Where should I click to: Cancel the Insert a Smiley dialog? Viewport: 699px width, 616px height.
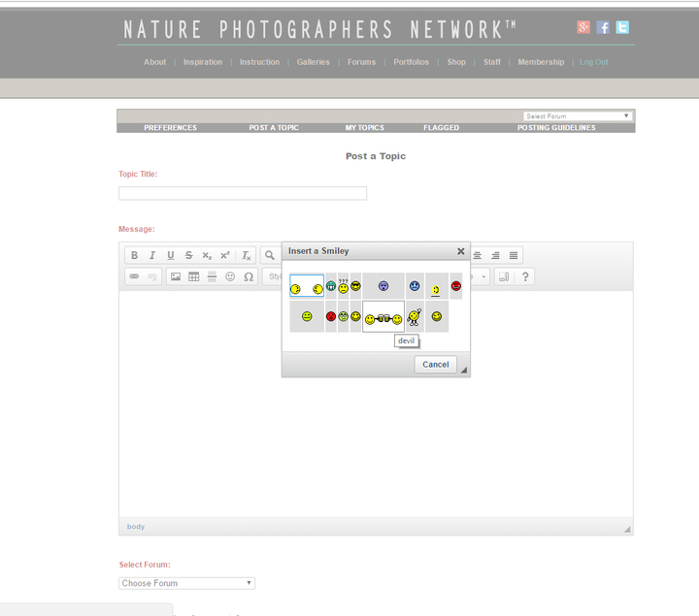436,365
